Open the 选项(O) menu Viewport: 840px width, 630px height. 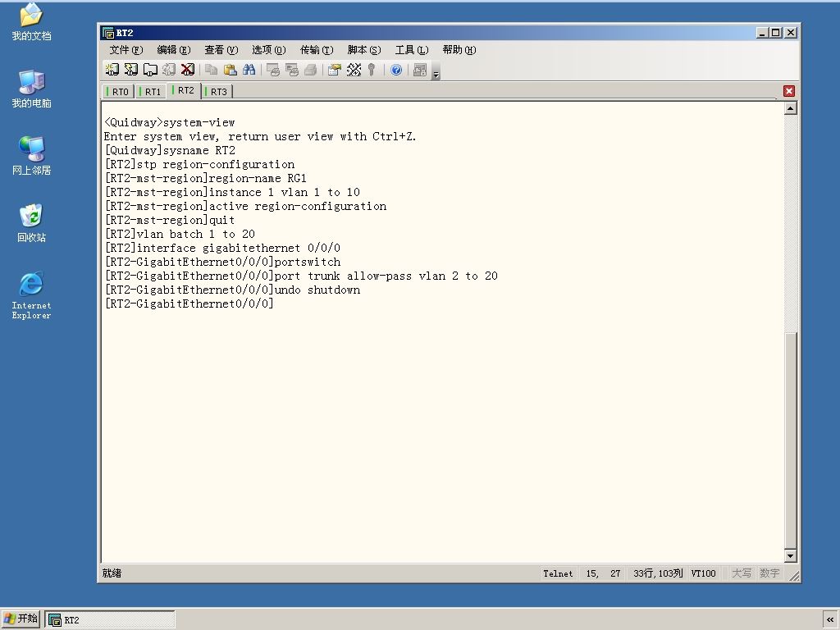pos(269,50)
